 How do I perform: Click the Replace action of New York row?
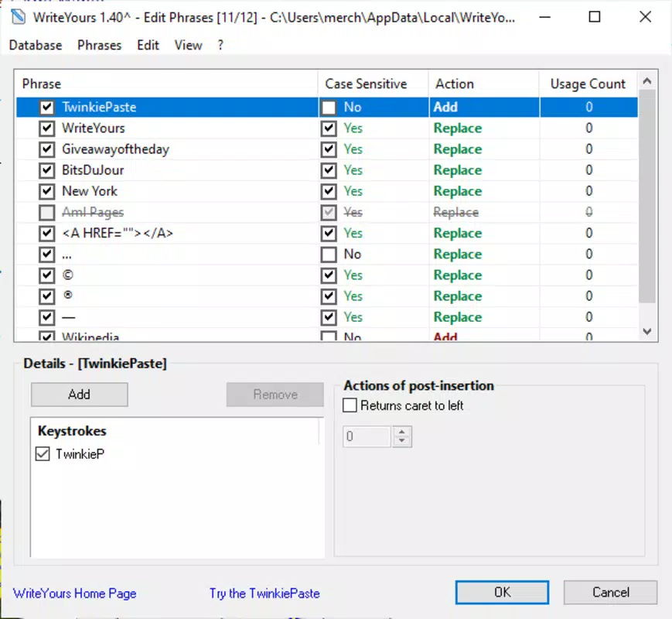(458, 191)
